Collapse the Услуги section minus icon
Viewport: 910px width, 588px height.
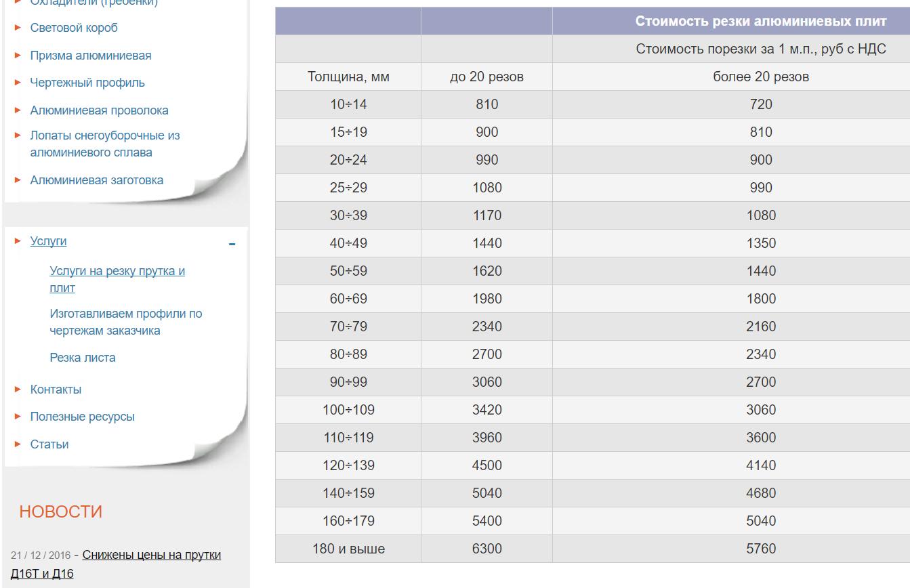click(232, 244)
